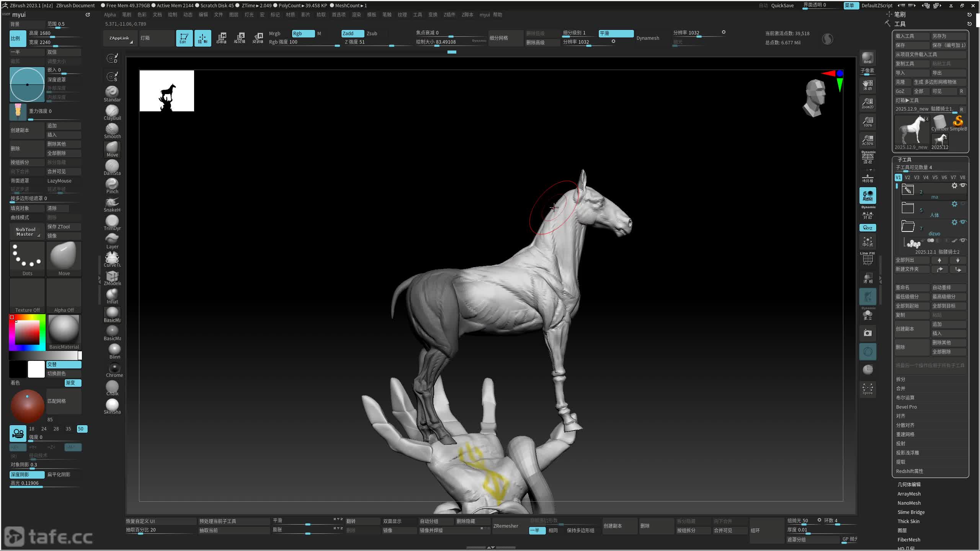Image resolution: width=980 pixels, height=551 pixels.
Task: Click the camera snapshot icon
Action: 867,333
